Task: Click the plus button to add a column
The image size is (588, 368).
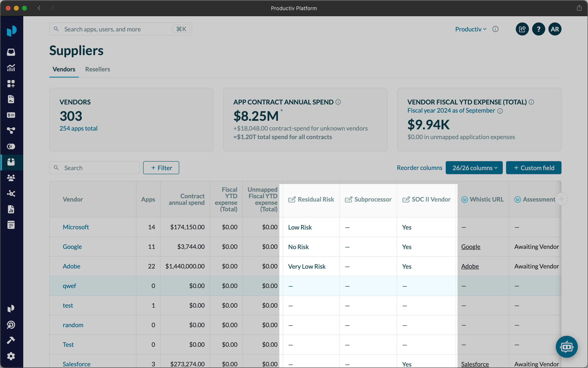Action: coord(561,199)
